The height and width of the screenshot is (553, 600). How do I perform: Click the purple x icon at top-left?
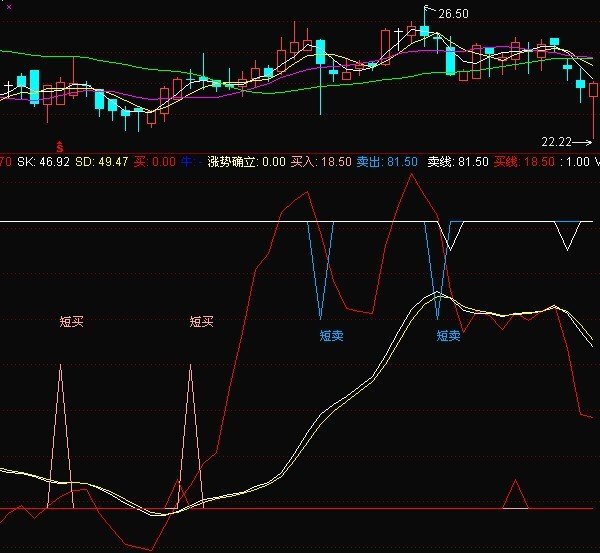(x=9, y=7)
